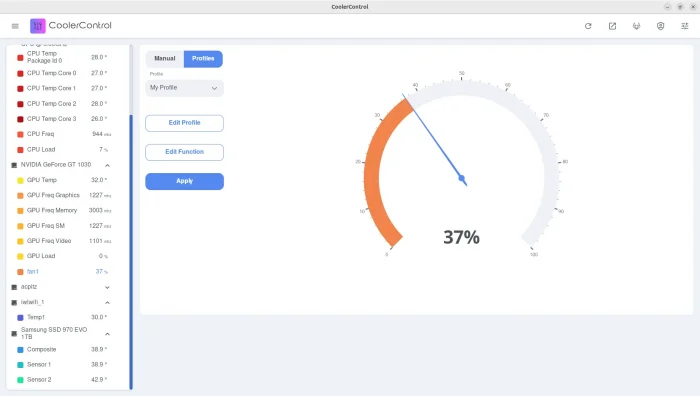The height and width of the screenshot is (396, 700).
Task: Select the GPU Freq Graphics label
Action: click(x=53, y=195)
